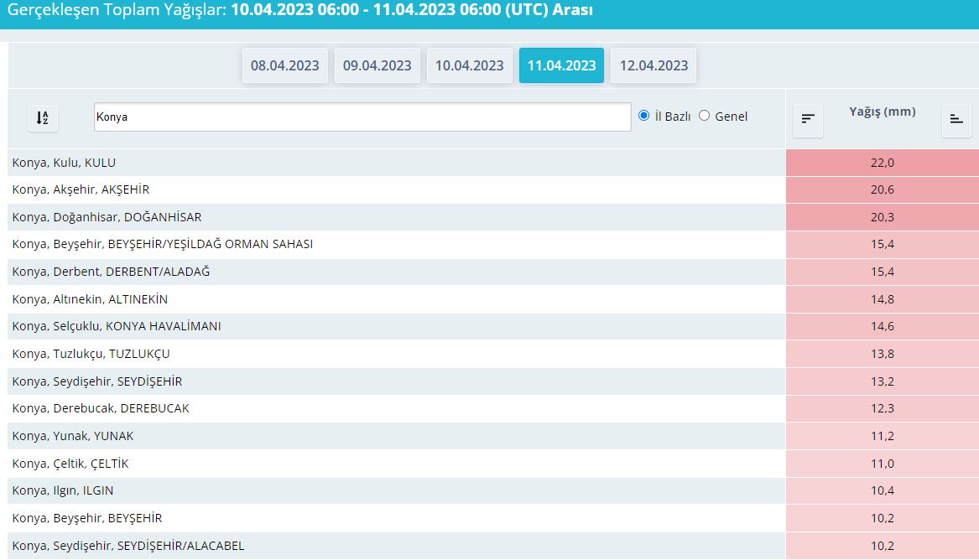Switch to the 08.04.2023 date tab

coord(284,65)
